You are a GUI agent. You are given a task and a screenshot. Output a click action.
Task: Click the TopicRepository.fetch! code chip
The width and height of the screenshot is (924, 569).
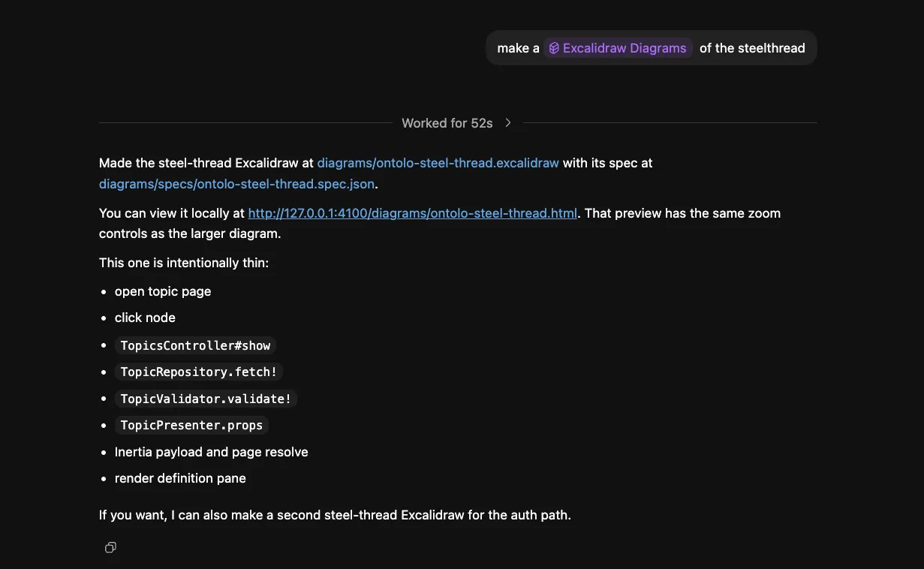coord(199,372)
